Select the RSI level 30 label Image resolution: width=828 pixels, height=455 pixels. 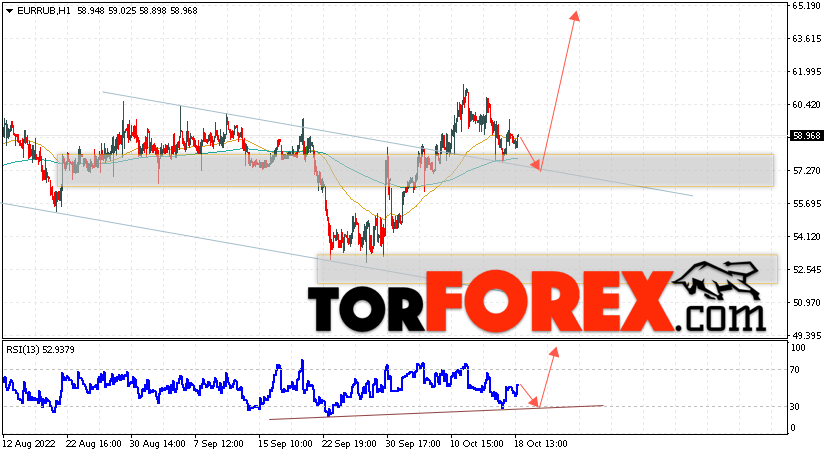[795, 406]
